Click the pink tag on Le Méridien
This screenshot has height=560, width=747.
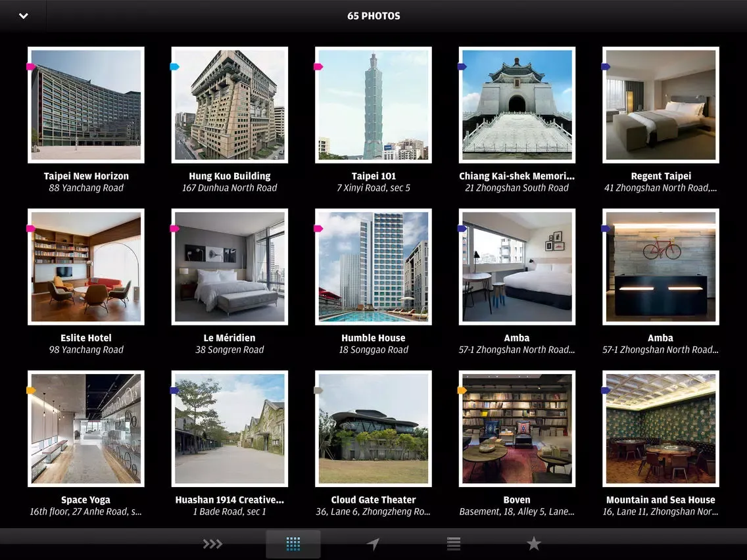[x=175, y=229]
